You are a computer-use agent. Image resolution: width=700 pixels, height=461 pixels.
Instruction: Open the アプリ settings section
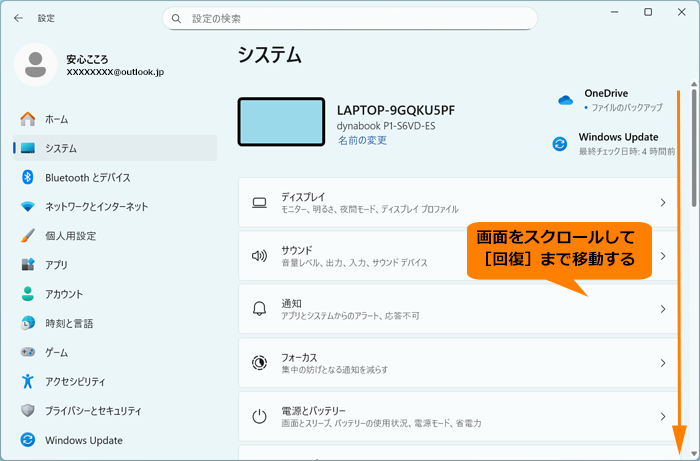(x=115, y=265)
